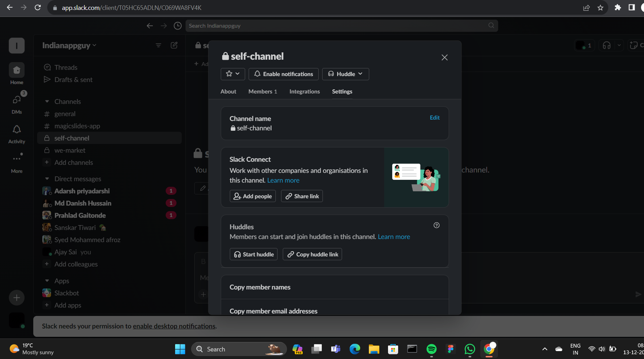
Task: Open Spotify from taskbar
Action: tap(431, 349)
